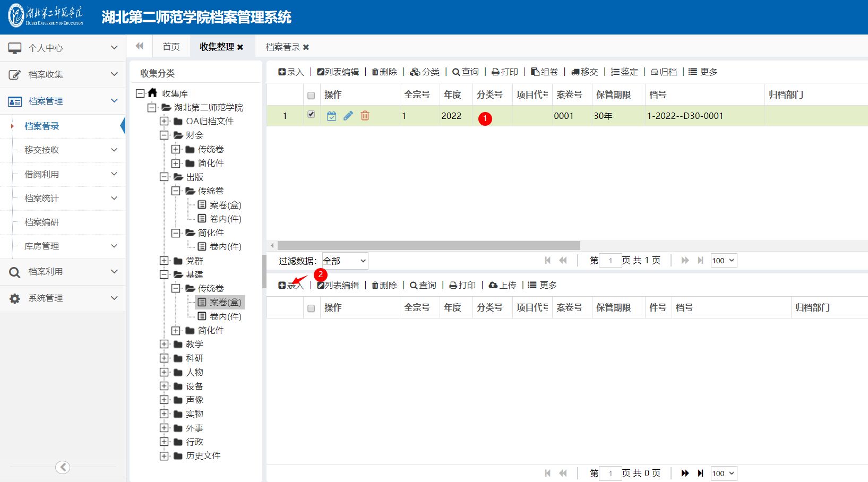
Task: Toggle select-all checkbox in lower table header
Action: (311, 308)
